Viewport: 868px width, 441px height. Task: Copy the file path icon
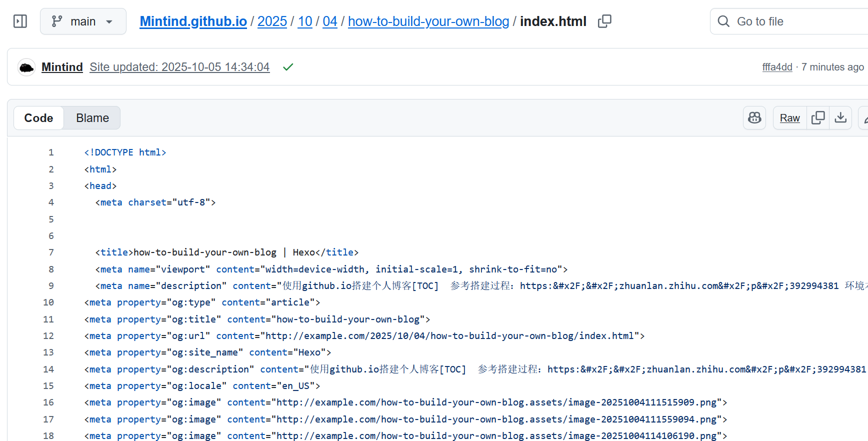coord(604,21)
